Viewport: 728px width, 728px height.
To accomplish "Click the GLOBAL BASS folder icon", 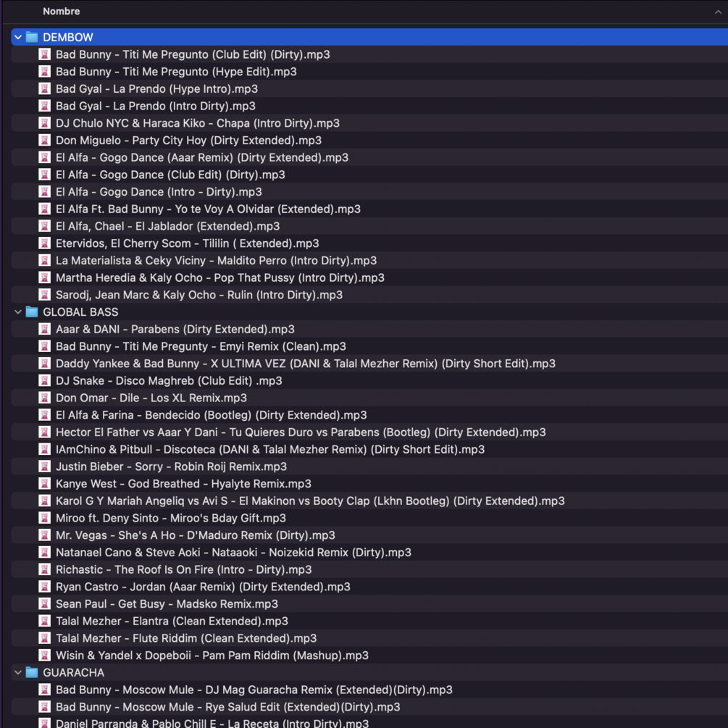I will (x=32, y=312).
